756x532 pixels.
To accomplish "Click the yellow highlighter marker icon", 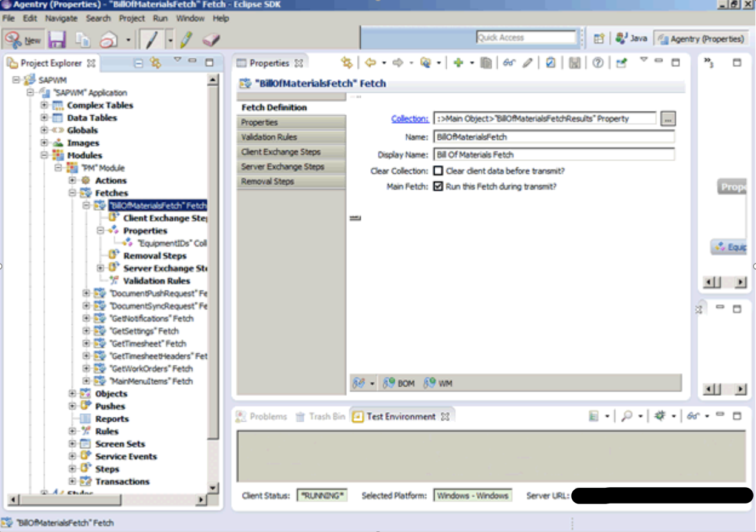I will click(x=187, y=40).
